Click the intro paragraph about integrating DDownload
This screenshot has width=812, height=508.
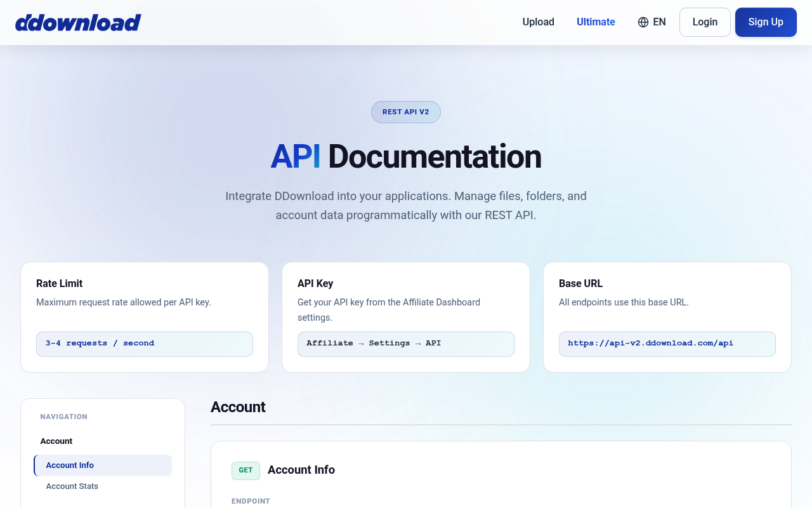click(x=406, y=206)
